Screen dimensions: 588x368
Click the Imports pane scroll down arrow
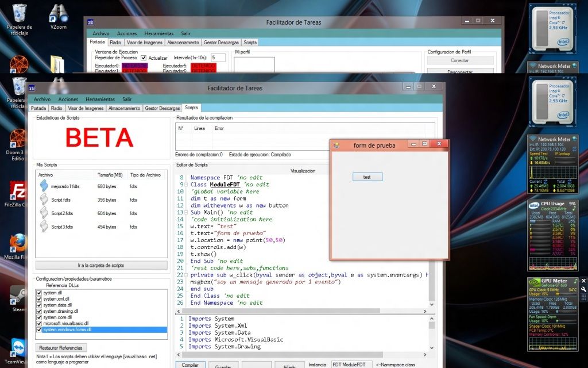pyautogui.click(x=432, y=348)
